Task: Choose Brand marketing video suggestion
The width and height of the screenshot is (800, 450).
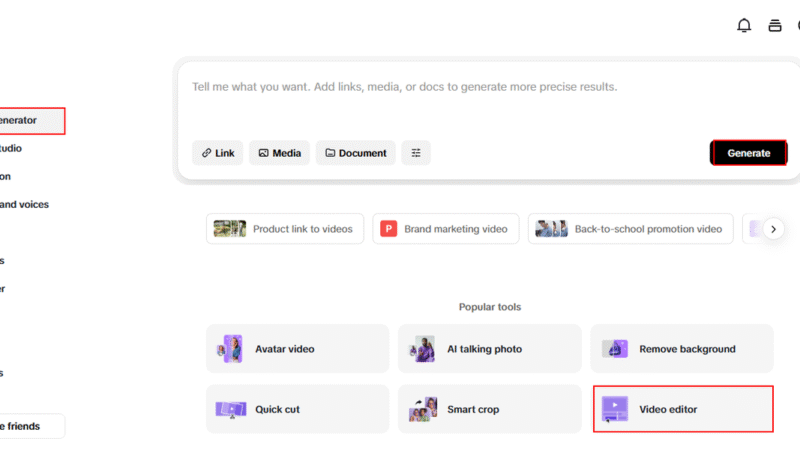Action: [x=446, y=229]
